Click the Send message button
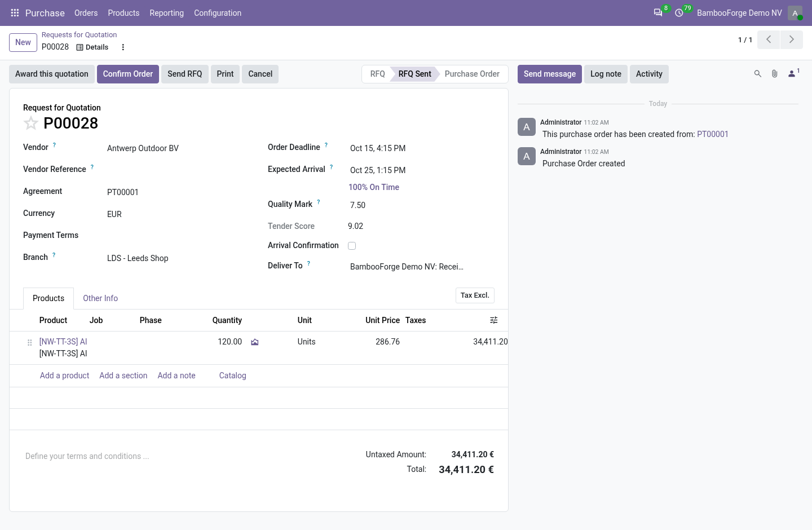This screenshot has height=530, width=812. (550, 74)
